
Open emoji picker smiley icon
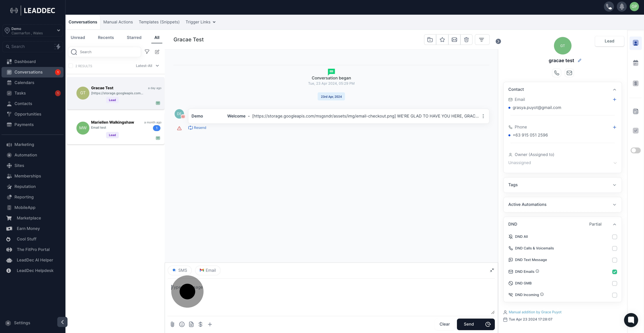point(182,324)
